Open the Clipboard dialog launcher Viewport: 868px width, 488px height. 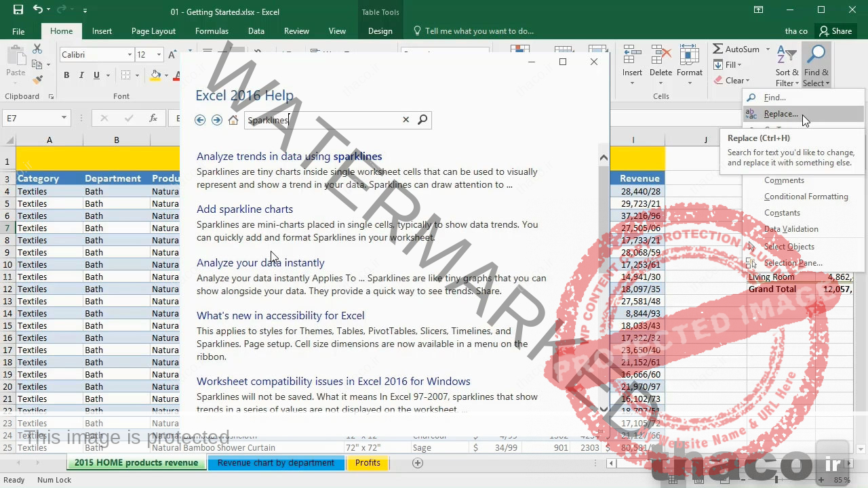51,97
